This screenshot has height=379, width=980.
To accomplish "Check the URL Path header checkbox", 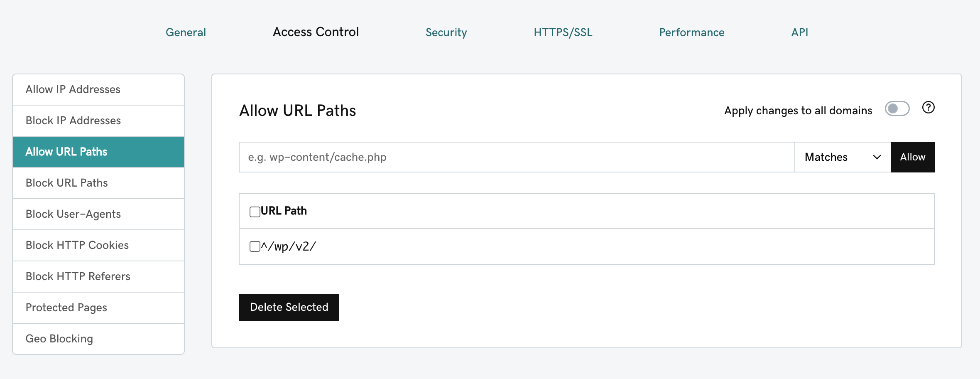I will [255, 212].
